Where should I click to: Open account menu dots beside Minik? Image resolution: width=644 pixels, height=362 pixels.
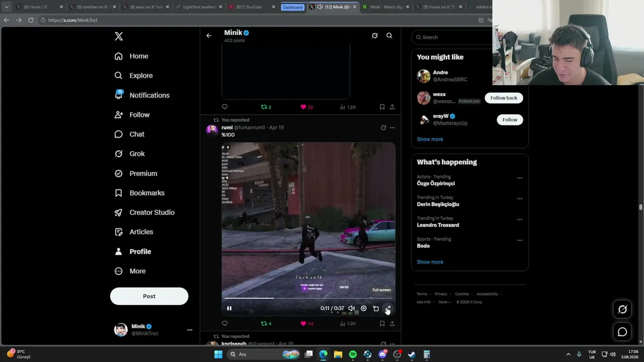(x=190, y=330)
